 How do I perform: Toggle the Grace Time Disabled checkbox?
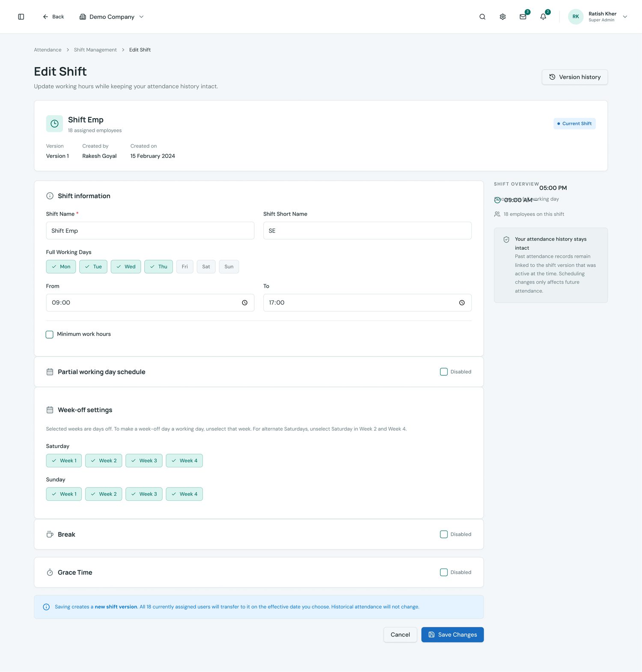point(444,572)
